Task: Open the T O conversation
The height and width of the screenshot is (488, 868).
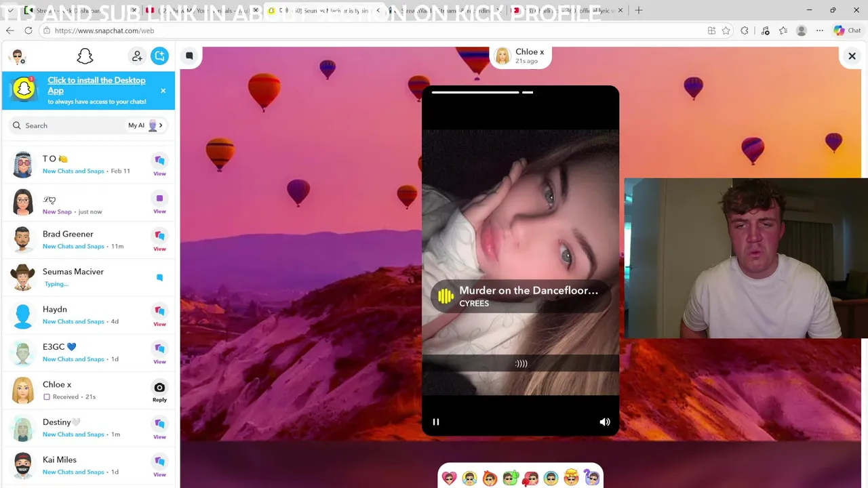Action: pos(88,165)
